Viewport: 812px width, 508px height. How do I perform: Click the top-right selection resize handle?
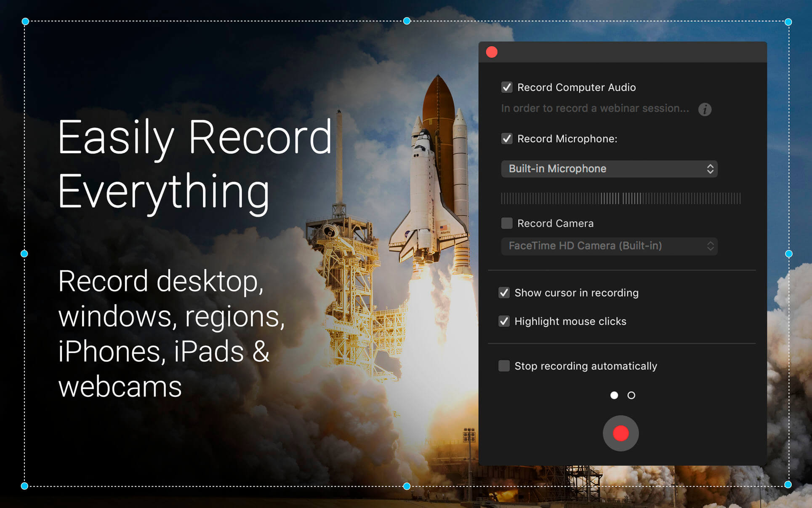tap(788, 22)
